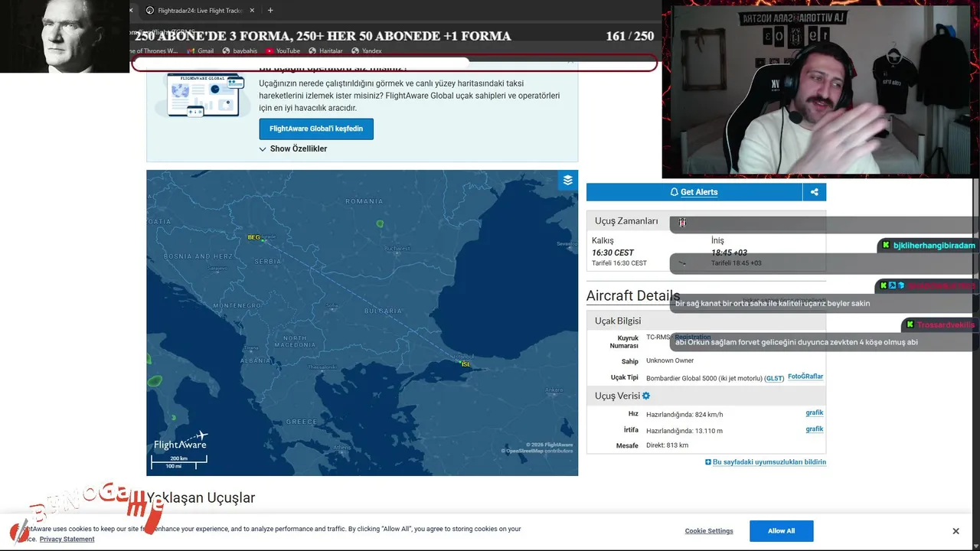Click the Aircraft Details heading

(633, 296)
